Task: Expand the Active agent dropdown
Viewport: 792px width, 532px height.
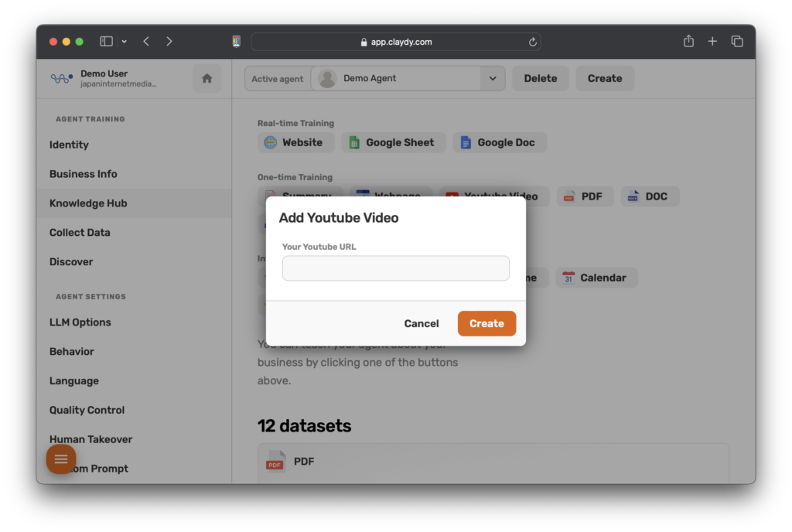Action: click(x=492, y=78)
